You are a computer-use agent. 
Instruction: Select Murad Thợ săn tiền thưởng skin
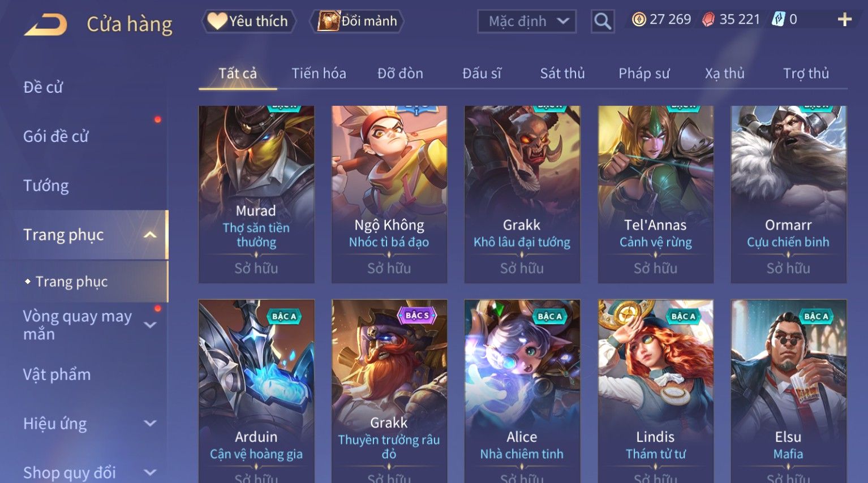256,194
